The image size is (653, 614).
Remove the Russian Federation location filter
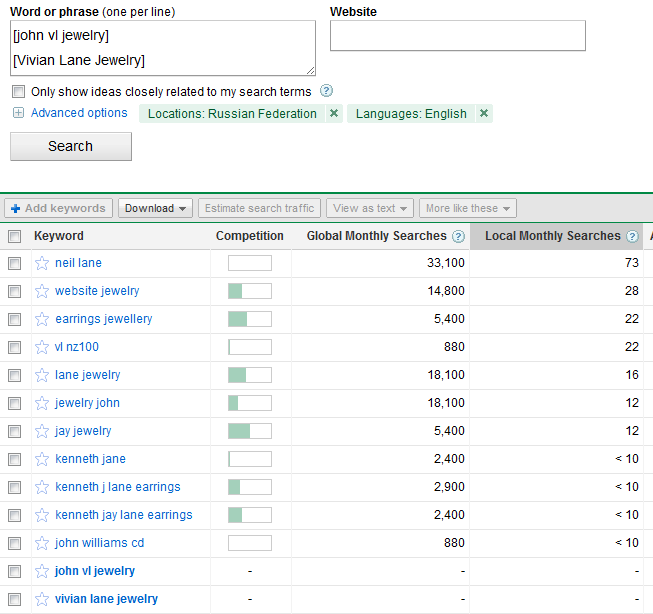pos(334,114)
